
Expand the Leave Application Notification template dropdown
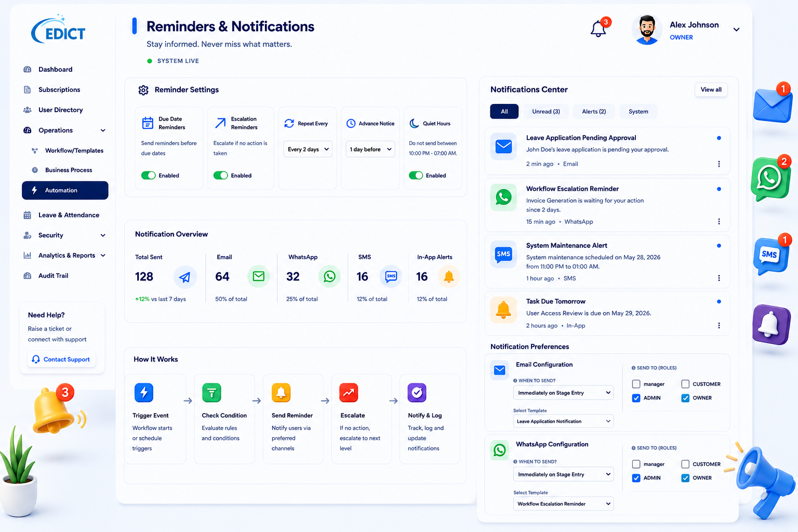click(563, 421)
